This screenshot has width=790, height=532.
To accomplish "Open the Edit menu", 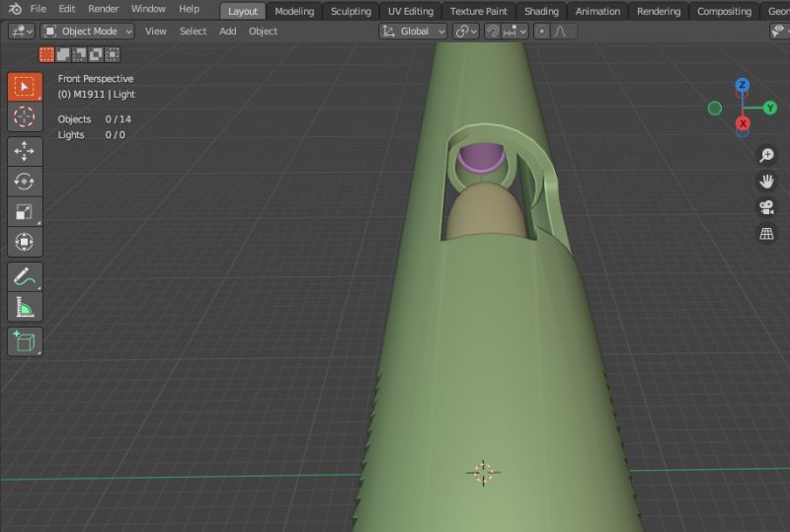I will coord(66,9).
